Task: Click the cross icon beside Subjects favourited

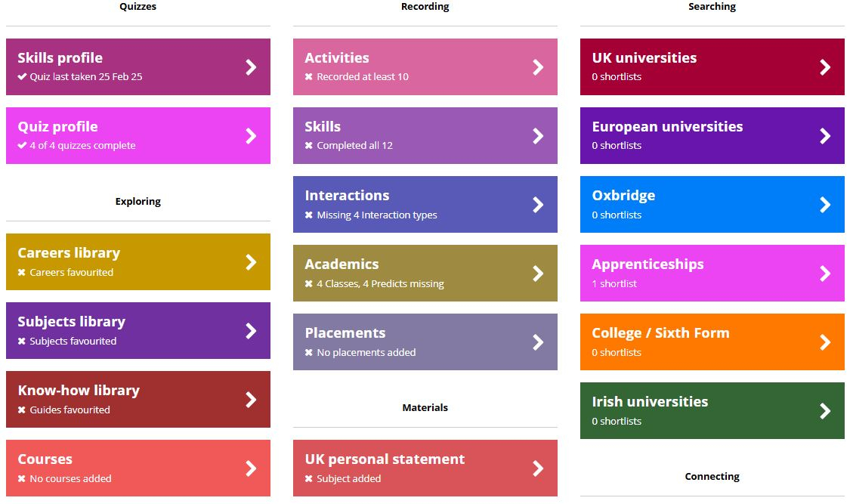Action: pyautogui.click(x=22, y=342)
